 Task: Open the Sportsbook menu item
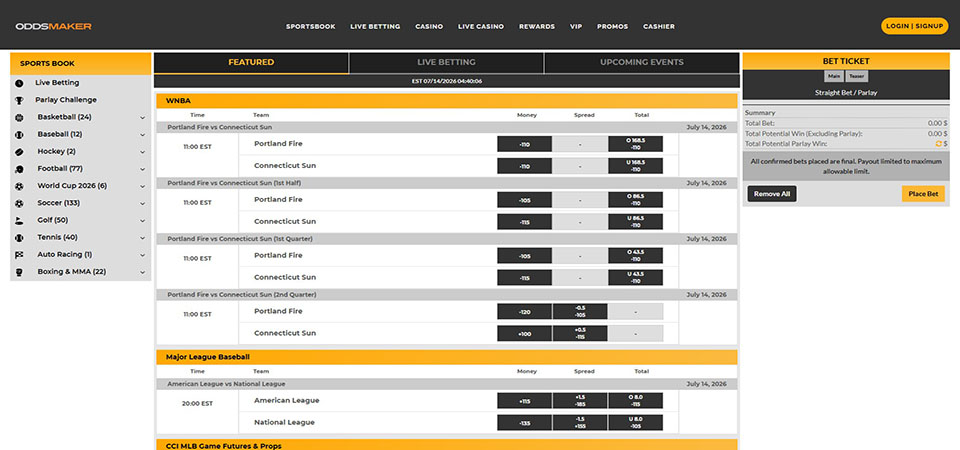(x=310, y=26)
